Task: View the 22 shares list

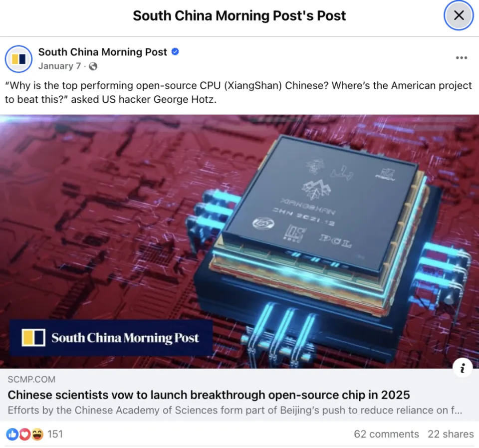Action: point(451,434)
